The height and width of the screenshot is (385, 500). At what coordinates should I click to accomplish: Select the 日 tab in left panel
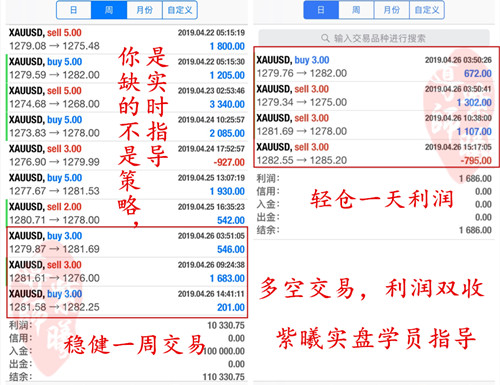tap(74, 10)
